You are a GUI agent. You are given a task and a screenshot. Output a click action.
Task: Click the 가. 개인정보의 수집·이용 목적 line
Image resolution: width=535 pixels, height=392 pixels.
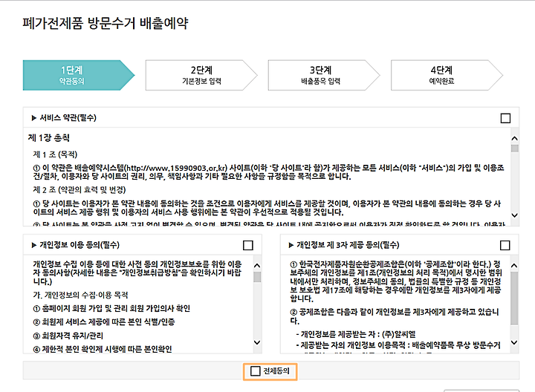coord(80,295)
